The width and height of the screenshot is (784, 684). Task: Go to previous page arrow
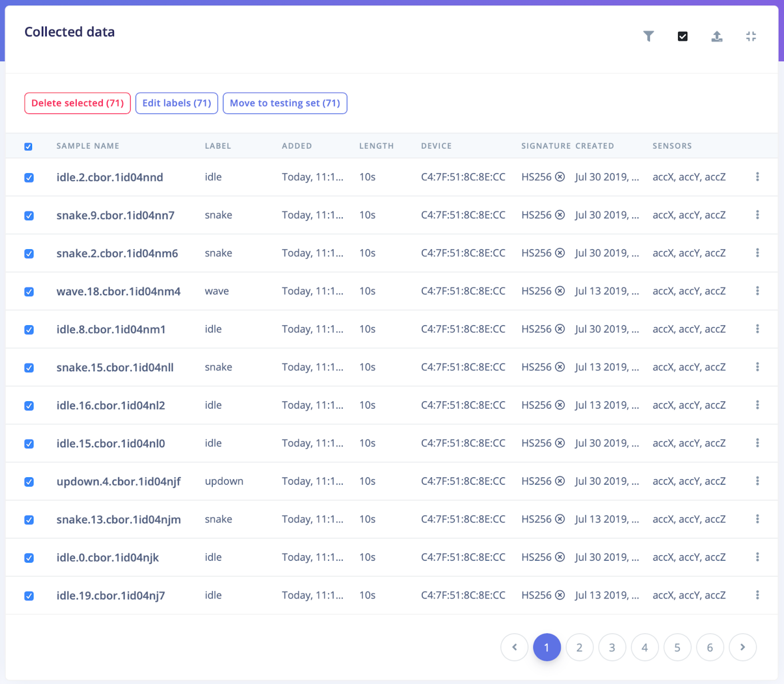[514, 647]
